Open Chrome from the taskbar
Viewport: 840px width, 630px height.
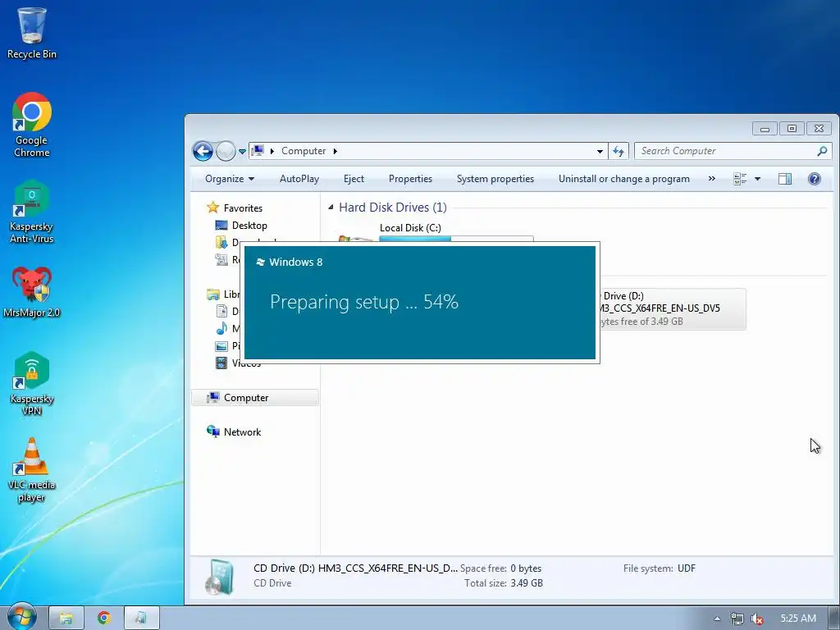pos(104,618)
